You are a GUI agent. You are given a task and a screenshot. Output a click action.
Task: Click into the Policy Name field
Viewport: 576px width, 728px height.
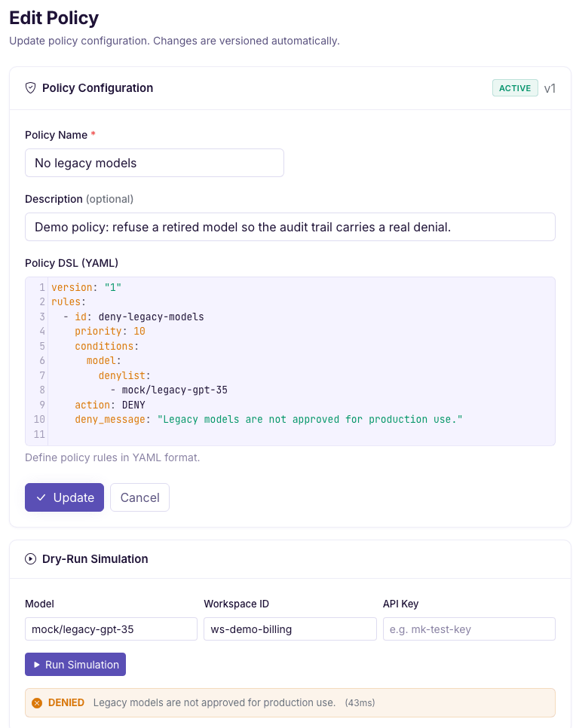tap(155, 163)
